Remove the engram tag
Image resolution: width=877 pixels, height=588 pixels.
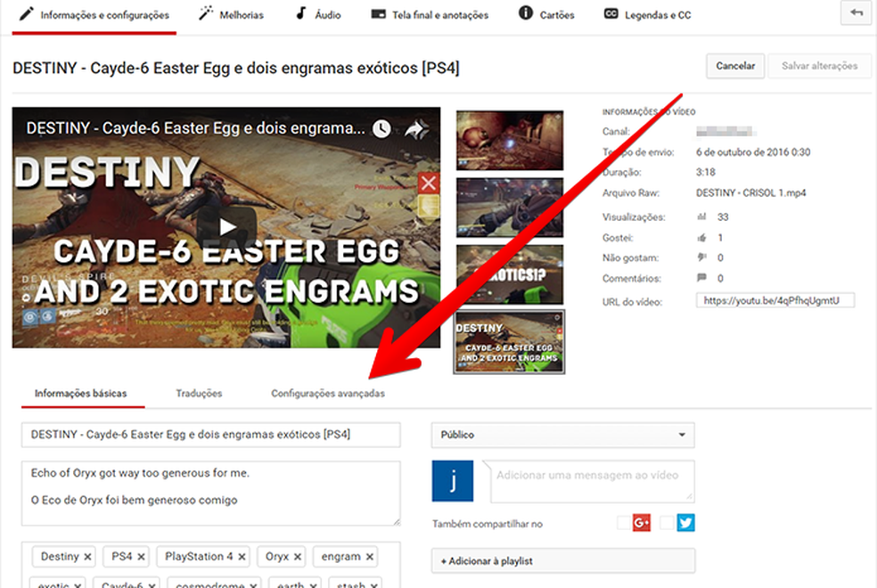point(370,557)
